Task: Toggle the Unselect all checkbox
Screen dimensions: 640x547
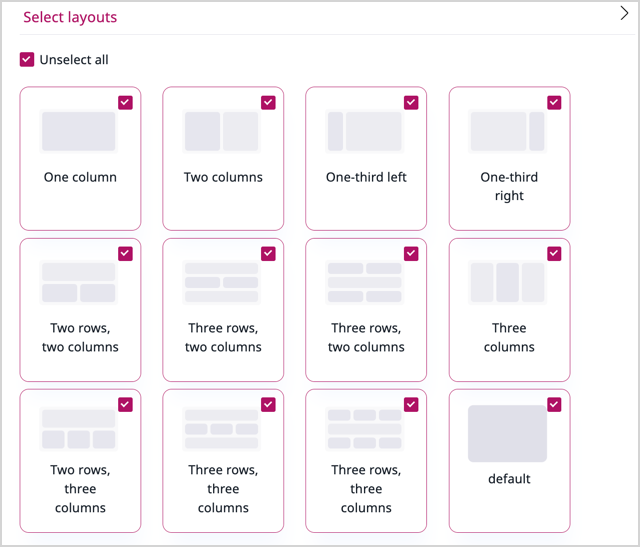Action: [x=27, y=60]
